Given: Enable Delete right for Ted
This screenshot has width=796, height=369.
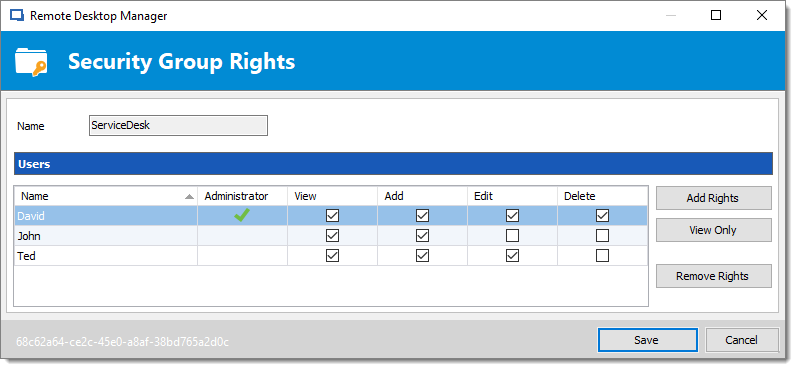Looking at the screenshot, I should coord(603,256).
